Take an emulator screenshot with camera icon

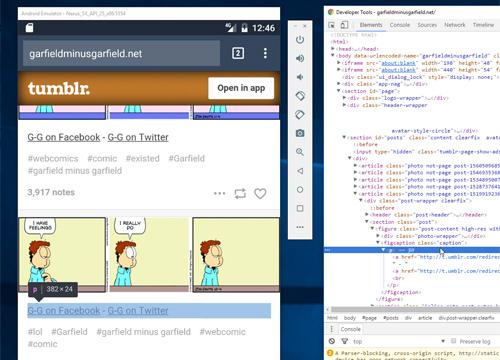pos(300,133)
